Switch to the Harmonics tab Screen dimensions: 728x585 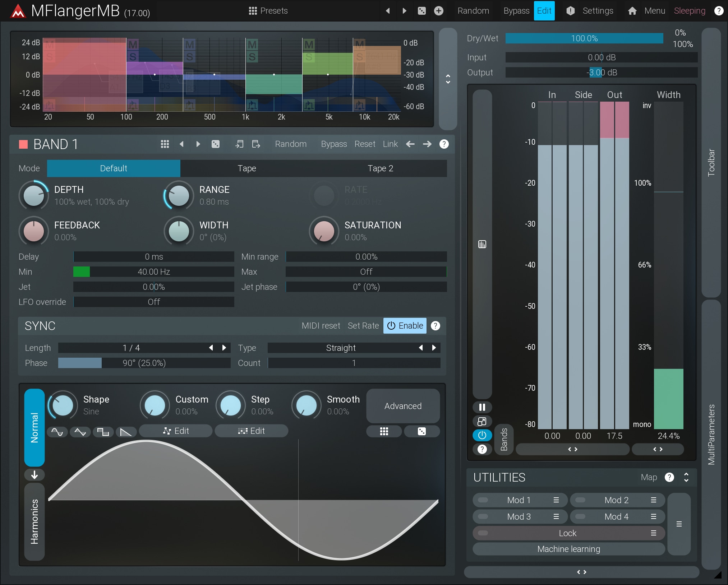[x=34, y=521]
